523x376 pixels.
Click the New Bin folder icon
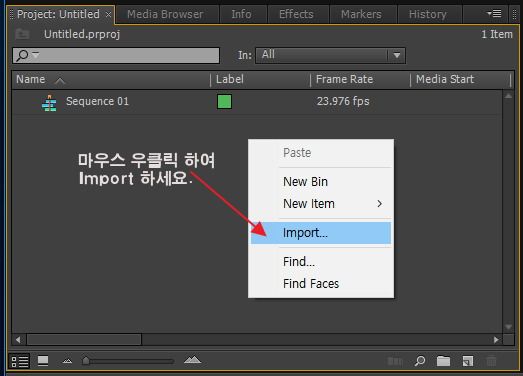[443, 361]
